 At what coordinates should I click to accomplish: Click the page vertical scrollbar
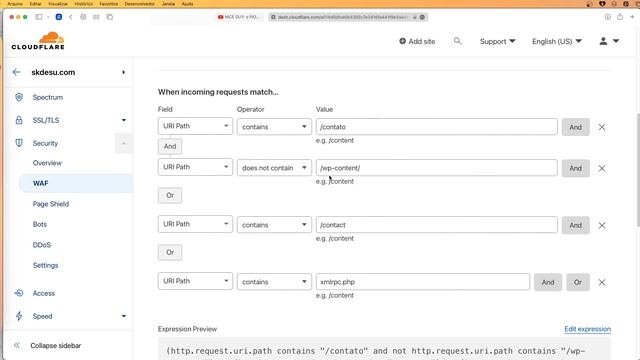(x=638, y=169)
